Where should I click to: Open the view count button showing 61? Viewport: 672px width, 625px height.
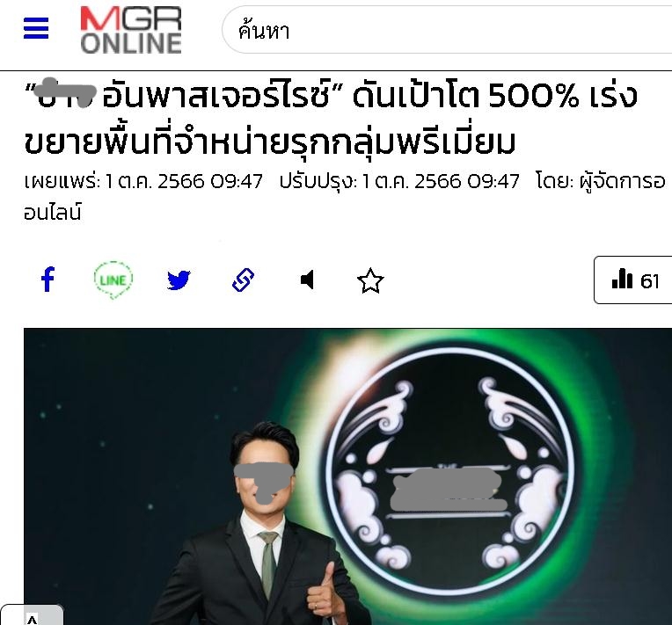632,280
